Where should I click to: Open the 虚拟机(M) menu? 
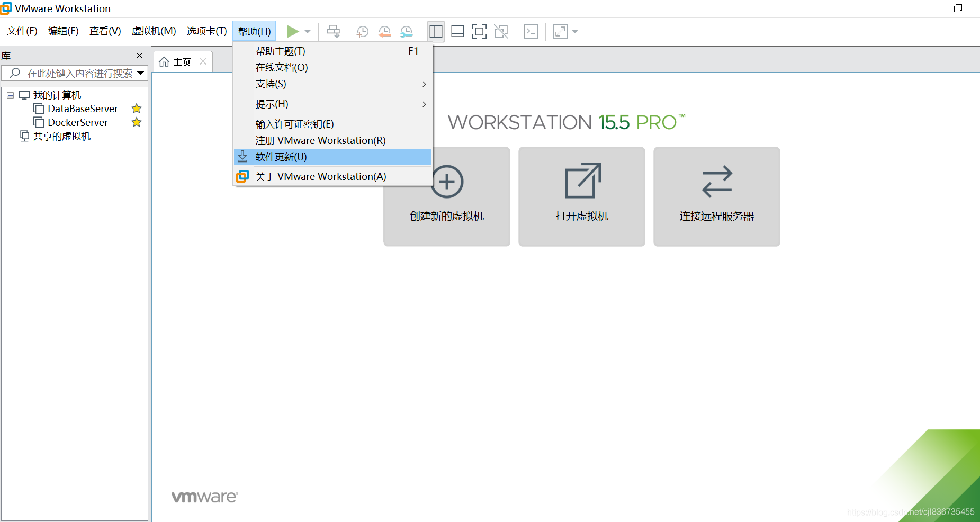[x=154, y=31]
